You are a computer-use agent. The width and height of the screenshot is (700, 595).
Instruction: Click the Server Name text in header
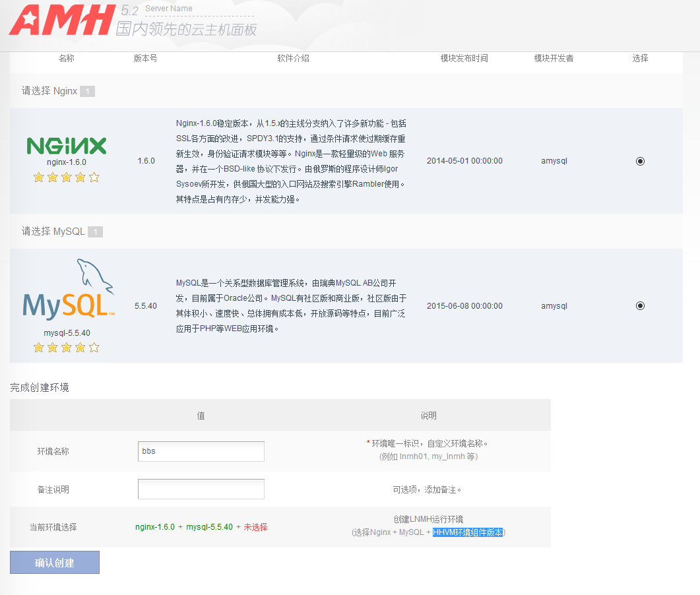click(x=169, y=9)
